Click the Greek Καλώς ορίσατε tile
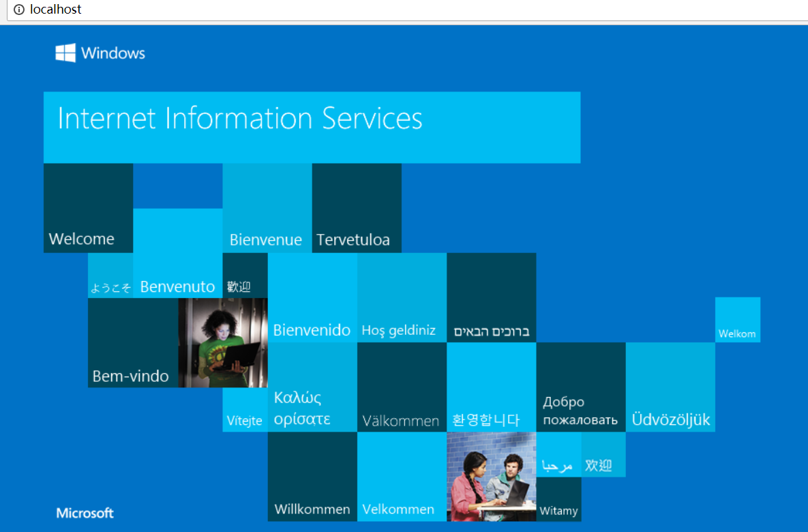The height and width of the screenshot is (532, 808). (x=312, y=387)
